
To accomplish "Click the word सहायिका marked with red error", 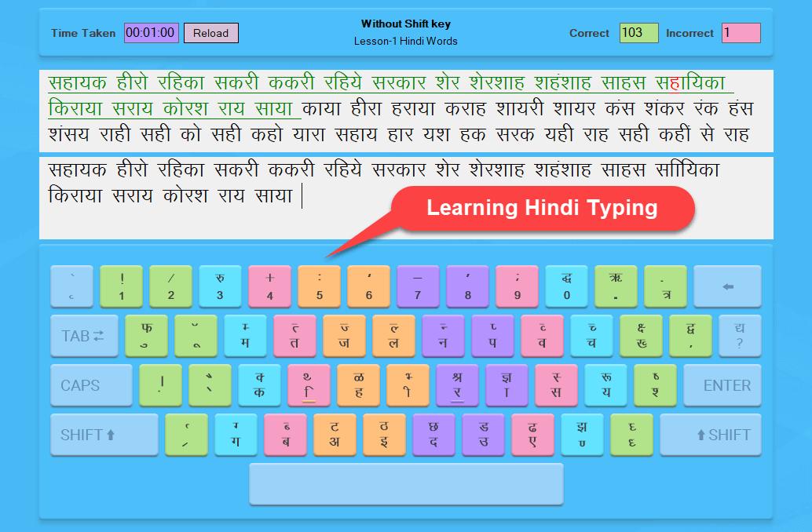I will [x=690, y=83].
